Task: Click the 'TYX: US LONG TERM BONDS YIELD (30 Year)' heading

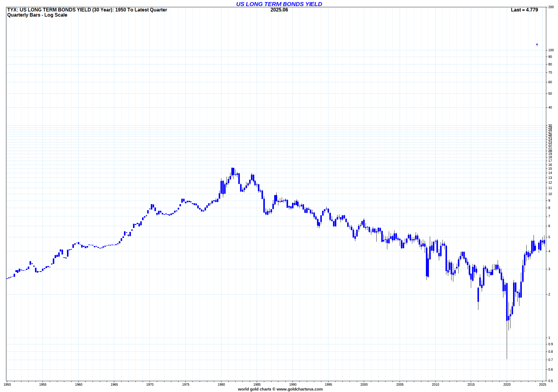Action: [60, 10]
